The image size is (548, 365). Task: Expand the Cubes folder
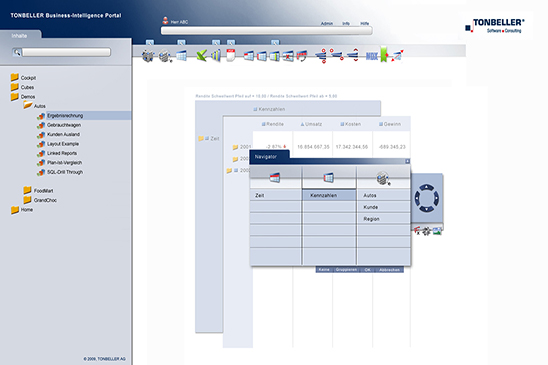coord(15,87)
